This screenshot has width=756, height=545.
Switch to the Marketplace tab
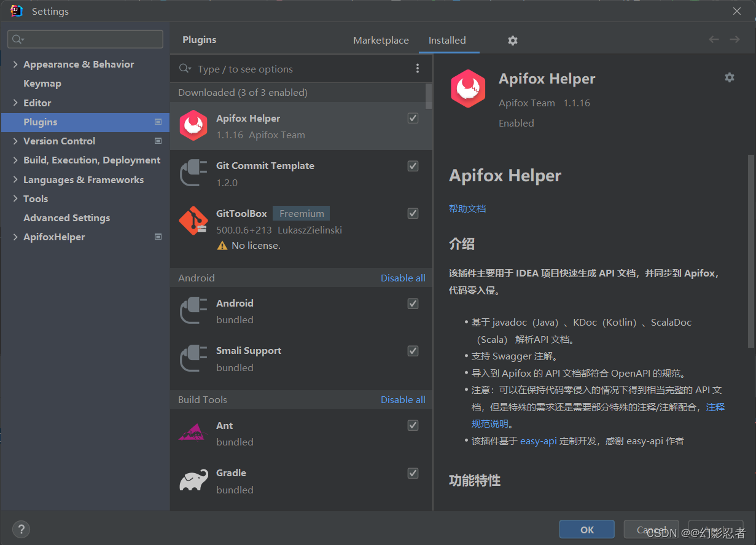pyautogui.click(x=381, y=40)
